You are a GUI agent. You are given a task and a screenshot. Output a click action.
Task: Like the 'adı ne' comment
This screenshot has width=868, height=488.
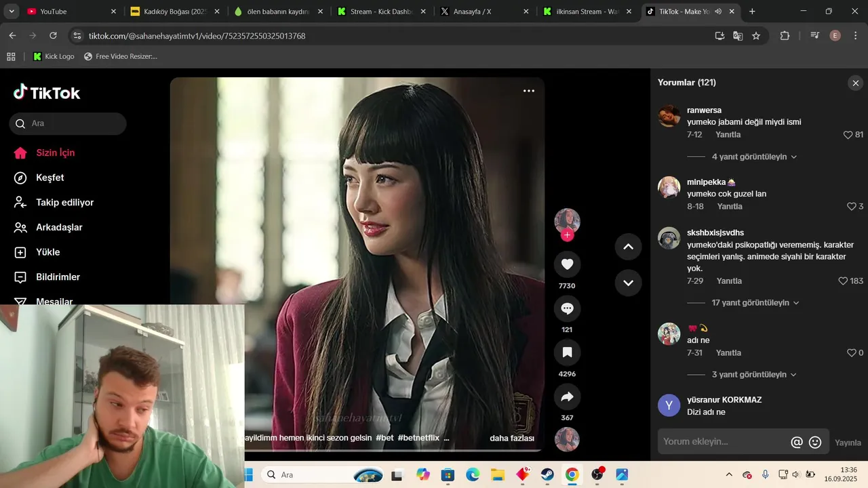pyautogui.click(x=852, y=353)
